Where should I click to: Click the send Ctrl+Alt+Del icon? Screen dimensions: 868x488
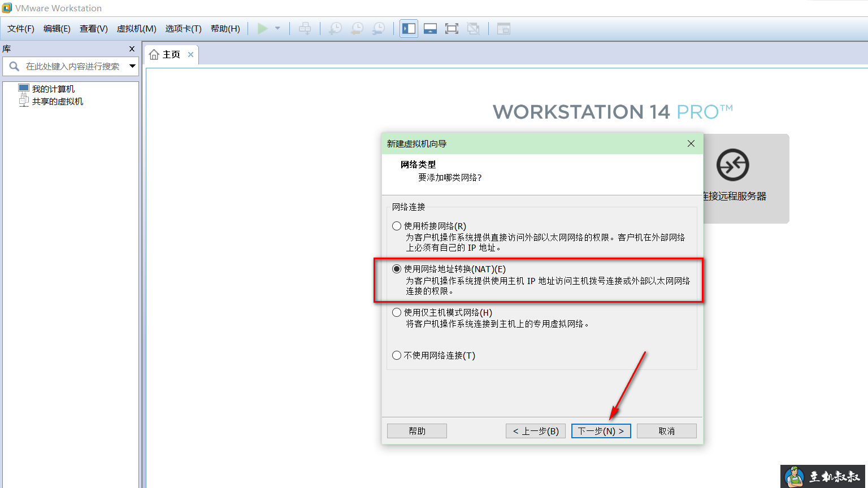click(305, 28)
